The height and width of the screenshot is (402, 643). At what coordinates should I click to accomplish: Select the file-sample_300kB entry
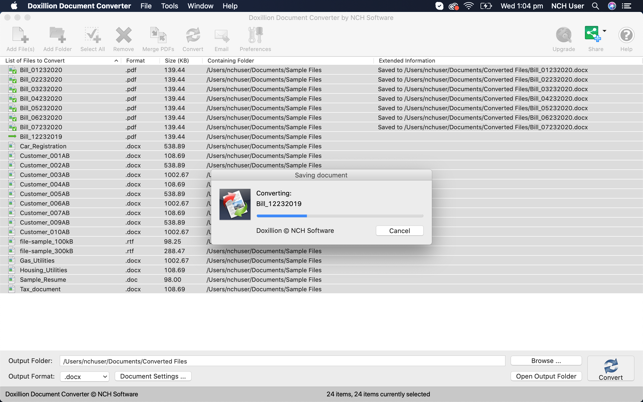(46, 251)
